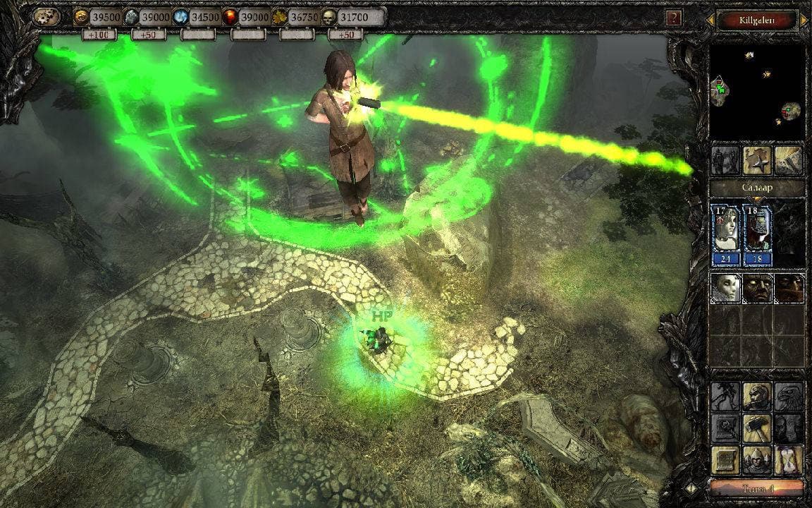812x508 pixels.
Task: Select the level 17 female hero portrait
Action: [x=726, y=234]
